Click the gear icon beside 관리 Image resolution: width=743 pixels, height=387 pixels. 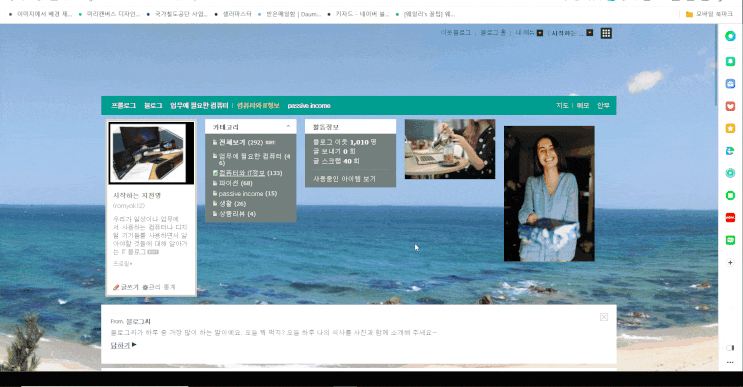pos(145,288)
